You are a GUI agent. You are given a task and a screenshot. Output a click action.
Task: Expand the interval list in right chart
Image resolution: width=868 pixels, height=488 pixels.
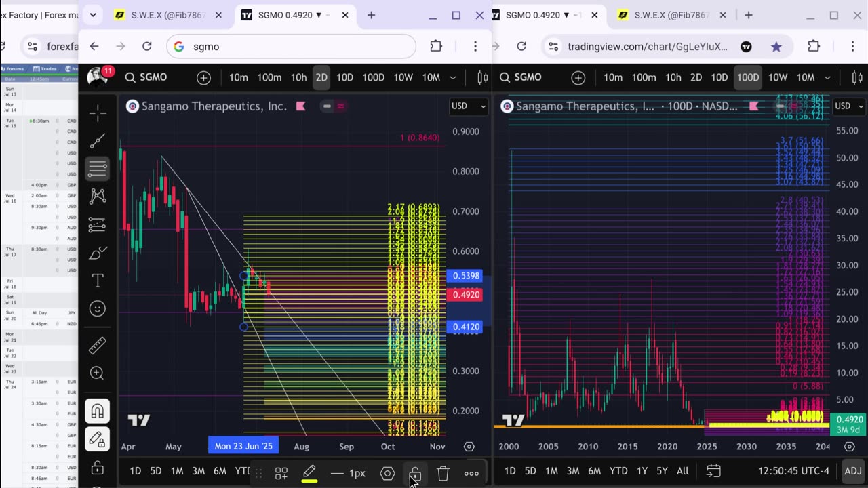point(827,77)
